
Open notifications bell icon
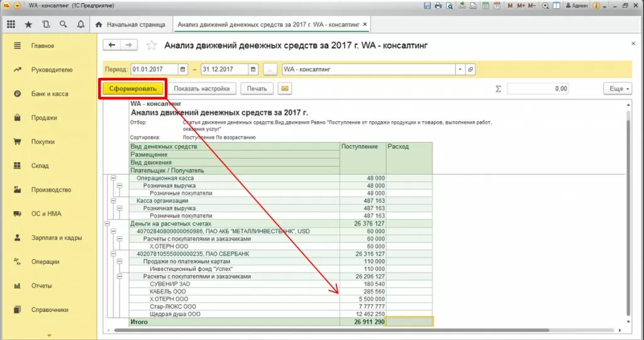[x=80, y=25]
